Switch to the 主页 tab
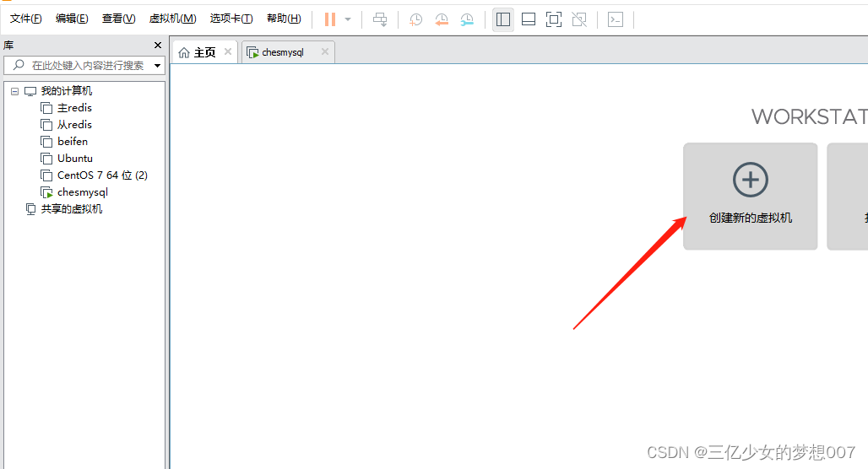 click(204, 52)
